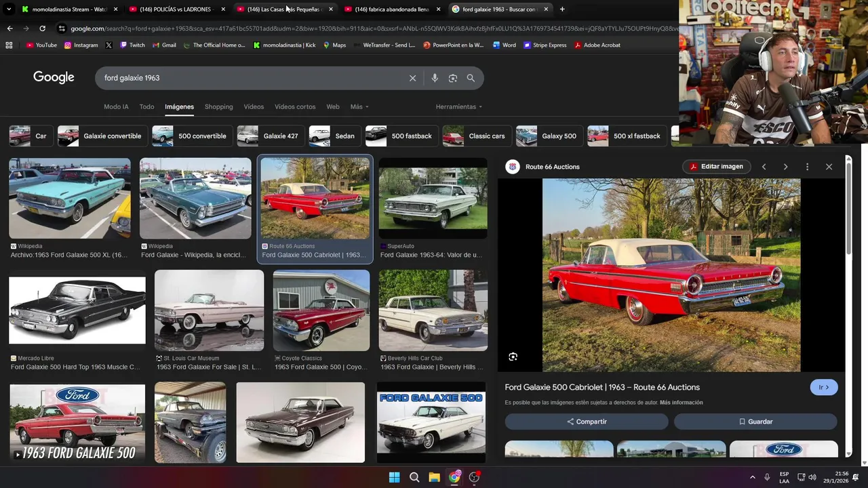Open File Explorer from taskbar
The height and width of the screenshot is (488, 868).
coord(434,477)
